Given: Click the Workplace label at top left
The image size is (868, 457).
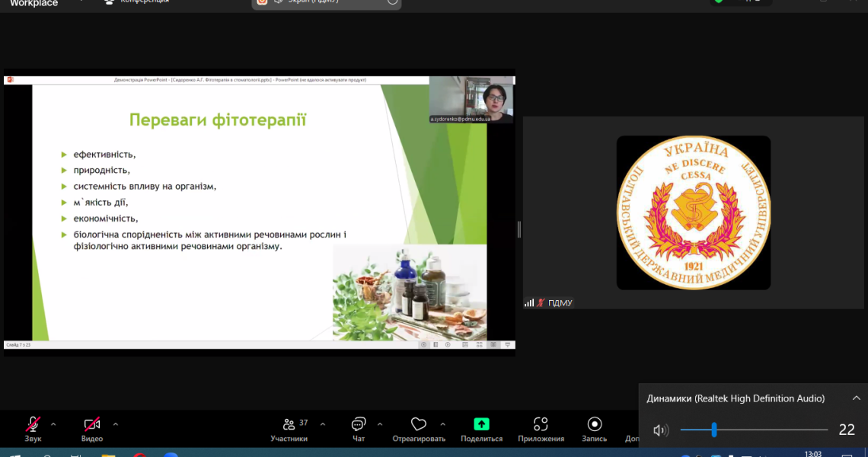Looking at the screenshot, I should (34, 3).
